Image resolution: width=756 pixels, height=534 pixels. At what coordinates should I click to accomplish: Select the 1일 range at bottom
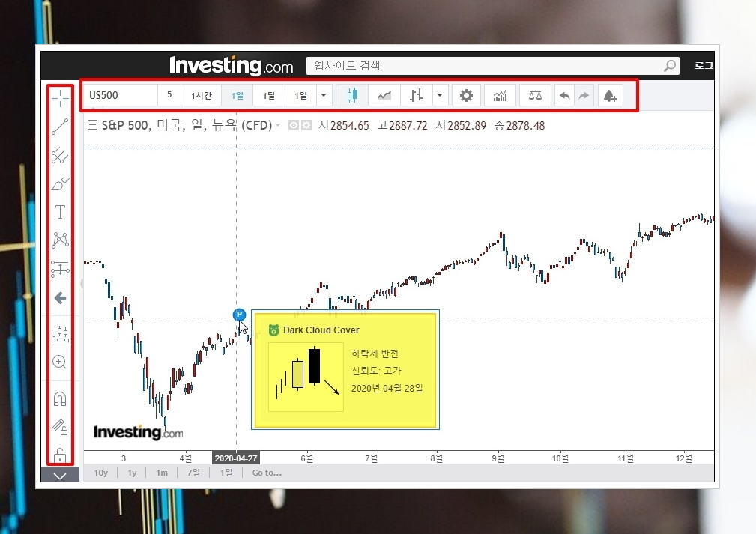[x=226, y=473]
